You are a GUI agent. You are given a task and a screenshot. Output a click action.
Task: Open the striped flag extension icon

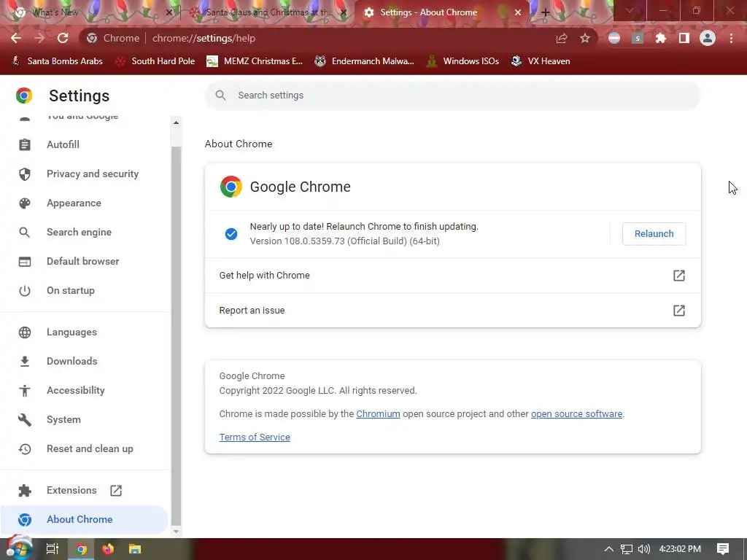coord(614,38)
